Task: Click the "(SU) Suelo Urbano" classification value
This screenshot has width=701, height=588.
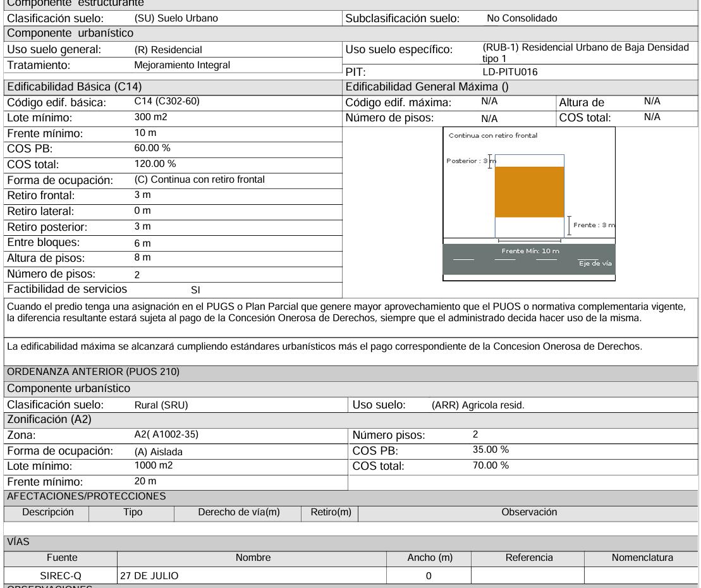Action: coord(176,18)
